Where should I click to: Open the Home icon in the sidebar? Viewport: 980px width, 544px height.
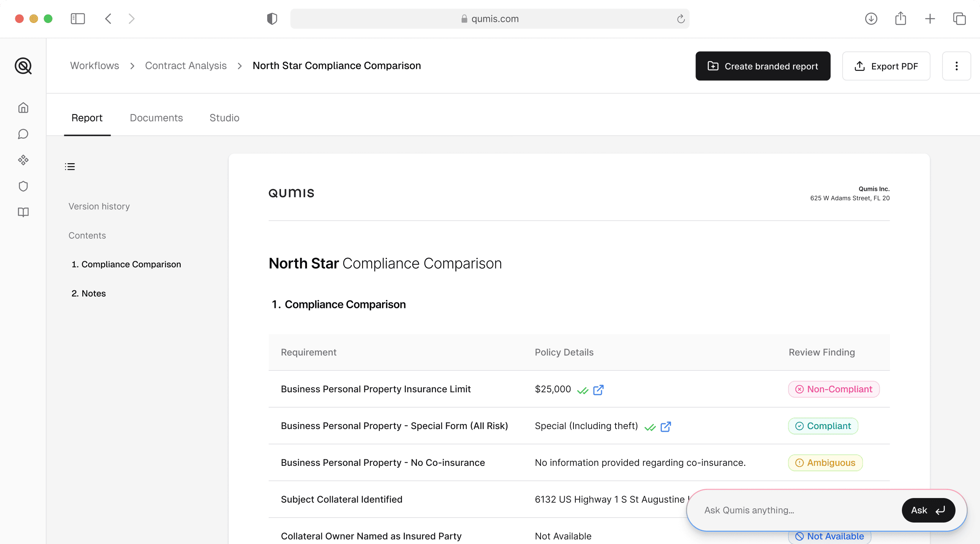23,108
